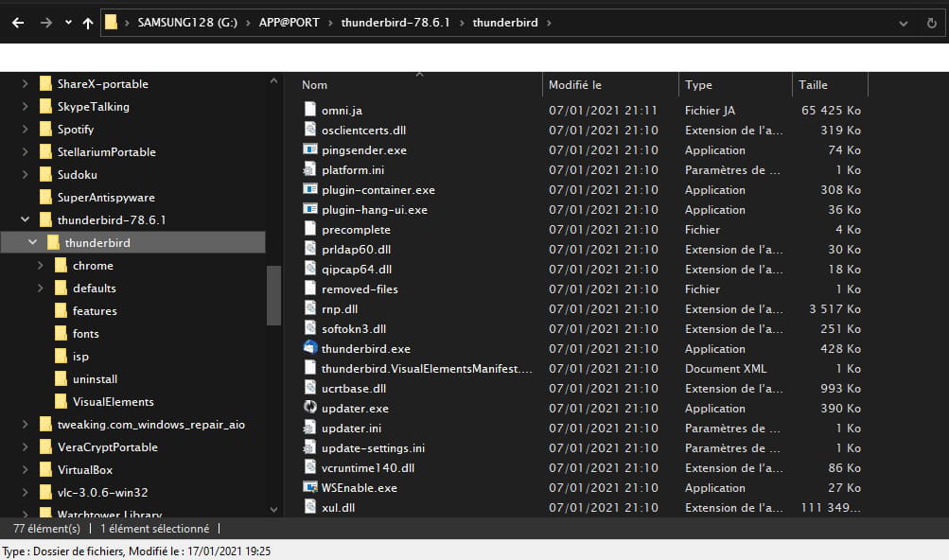This screenshot has width=949, height=560.
Task: Select pingsender.exe application icon
Action: point(310,149)
